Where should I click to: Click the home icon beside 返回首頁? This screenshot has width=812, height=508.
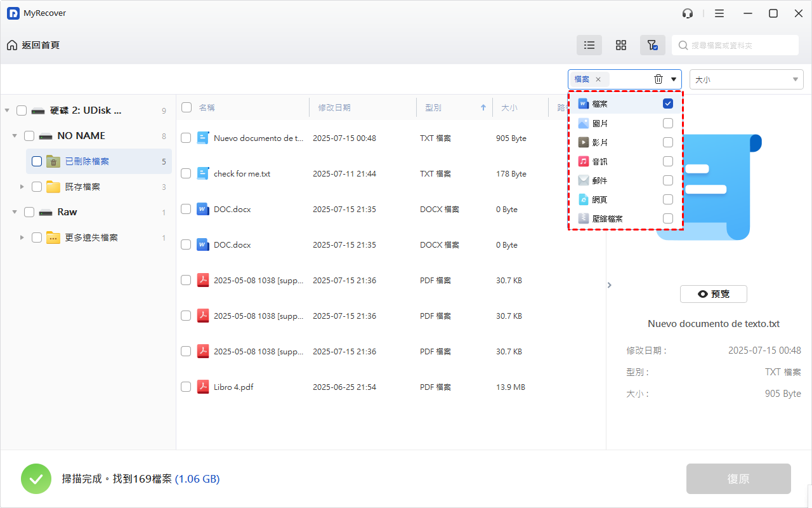point(12,45)
